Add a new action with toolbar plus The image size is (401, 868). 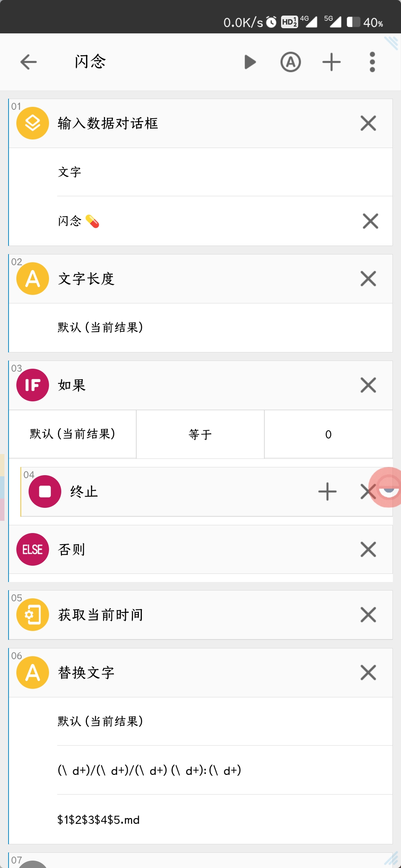click(331, 62)
